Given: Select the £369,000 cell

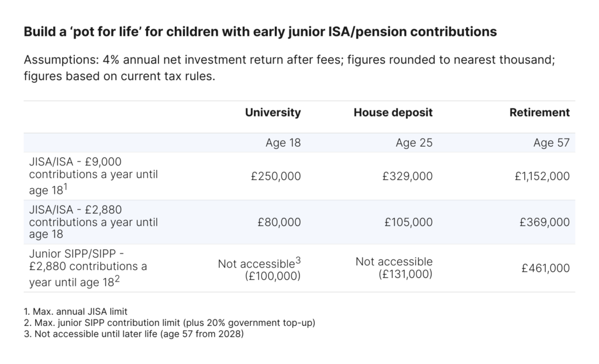Looking at the screenshot, I should 545,222.
